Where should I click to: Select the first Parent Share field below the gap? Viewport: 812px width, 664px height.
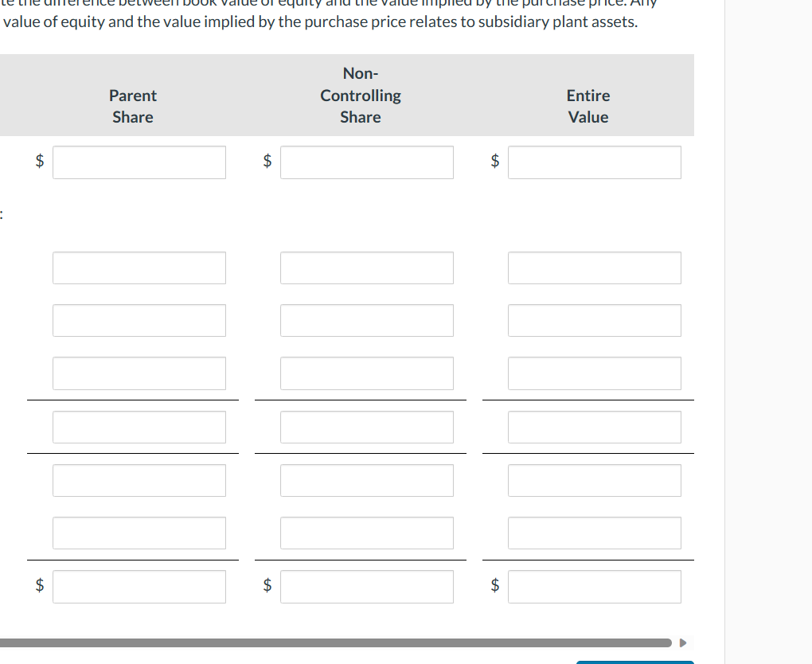(x=139, y=268)
